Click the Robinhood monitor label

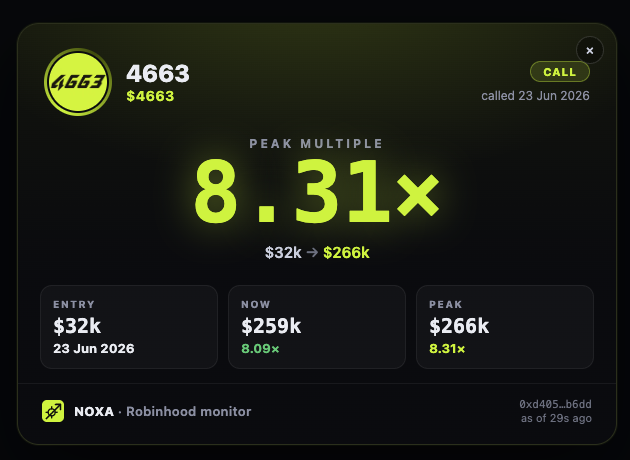pyautogui.click(x=188, y=411)
